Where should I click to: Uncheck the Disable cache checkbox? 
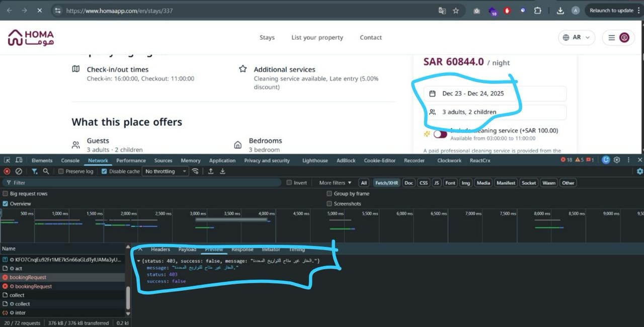[104, 172]
